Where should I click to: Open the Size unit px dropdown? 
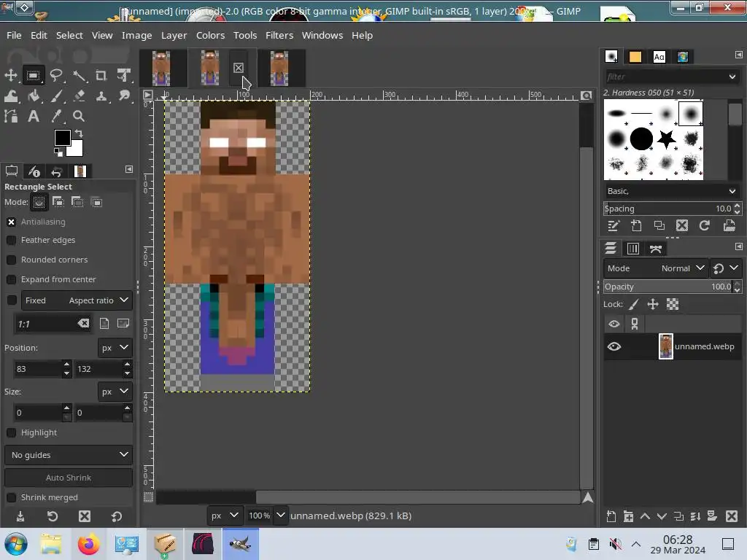pos(115,392)
